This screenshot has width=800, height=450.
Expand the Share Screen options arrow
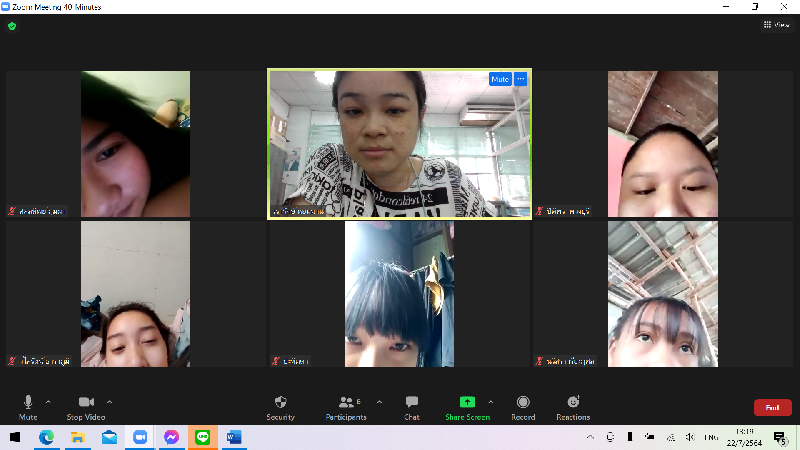tap(490, 402)
